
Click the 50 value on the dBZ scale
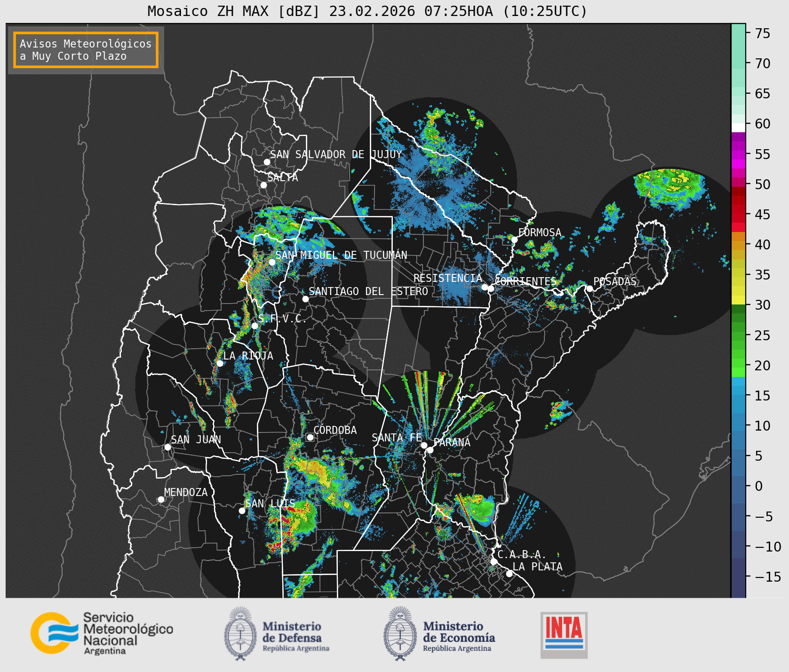(x=763, y=184)
